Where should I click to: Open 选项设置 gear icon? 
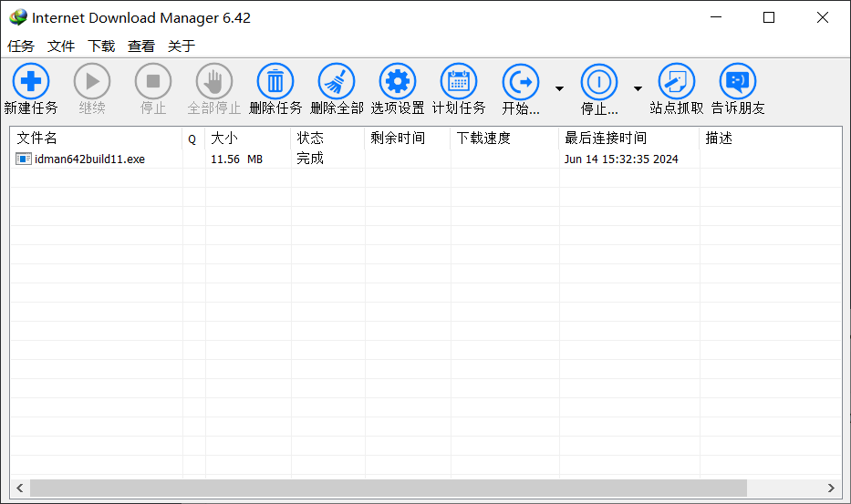(x=397, y=82)
